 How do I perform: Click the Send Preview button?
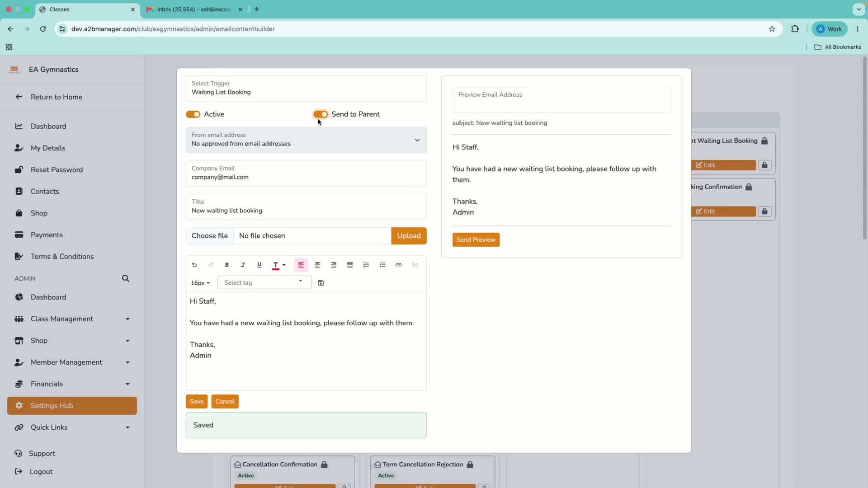point(476,239)
